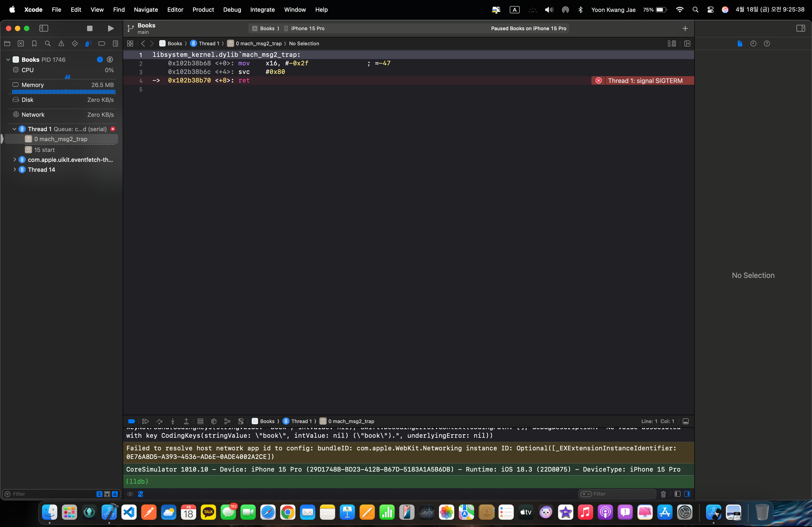Click the process info blue icon
The width and height of the screenshot is (812, 527).
pyautogui.click(x=100, y=60)
